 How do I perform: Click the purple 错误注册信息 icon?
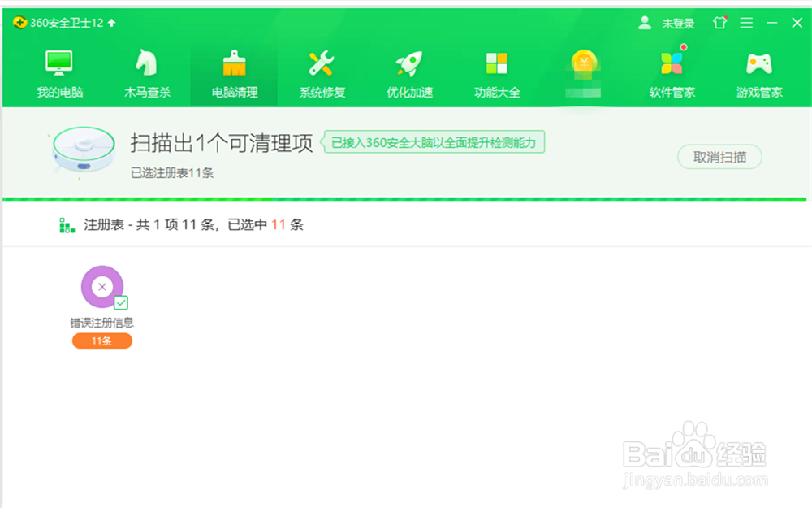click(102, 287)
